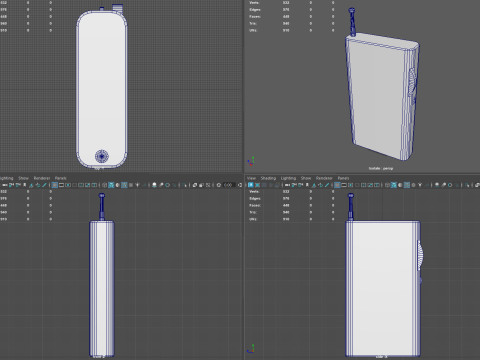Click Resolution Gate icon in right viewport toolbar
This screenshot has height=360, width=480.
coord(351,185)
